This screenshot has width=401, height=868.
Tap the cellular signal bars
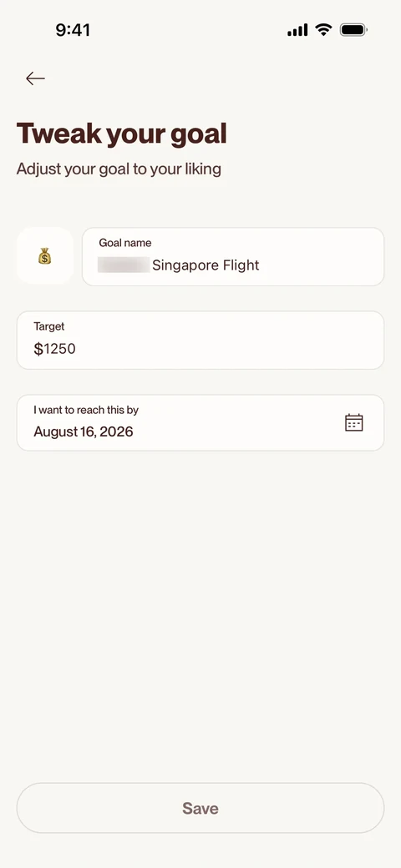click(297, 30)
